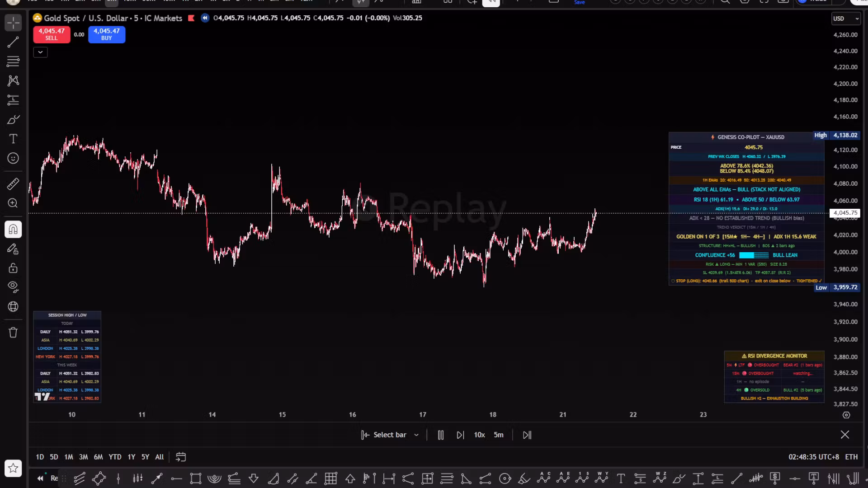
Task: Activate the zoom in tool
Action: click(13, 203)
